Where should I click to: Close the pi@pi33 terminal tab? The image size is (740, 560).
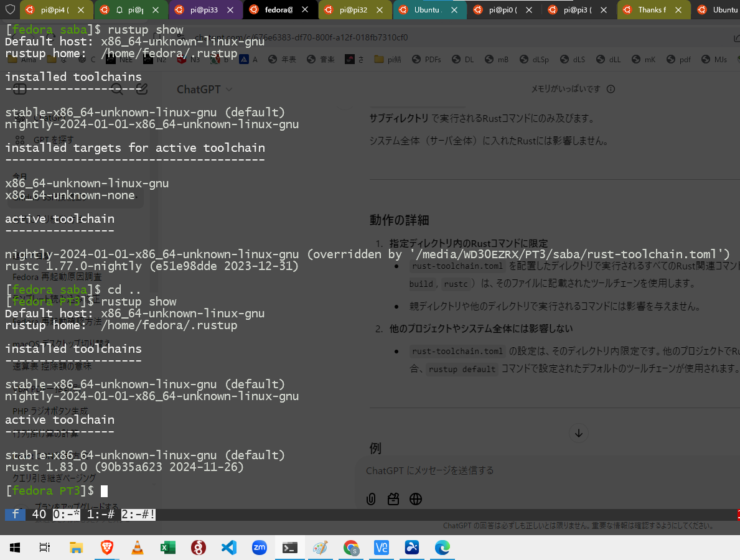click(230, 10)
